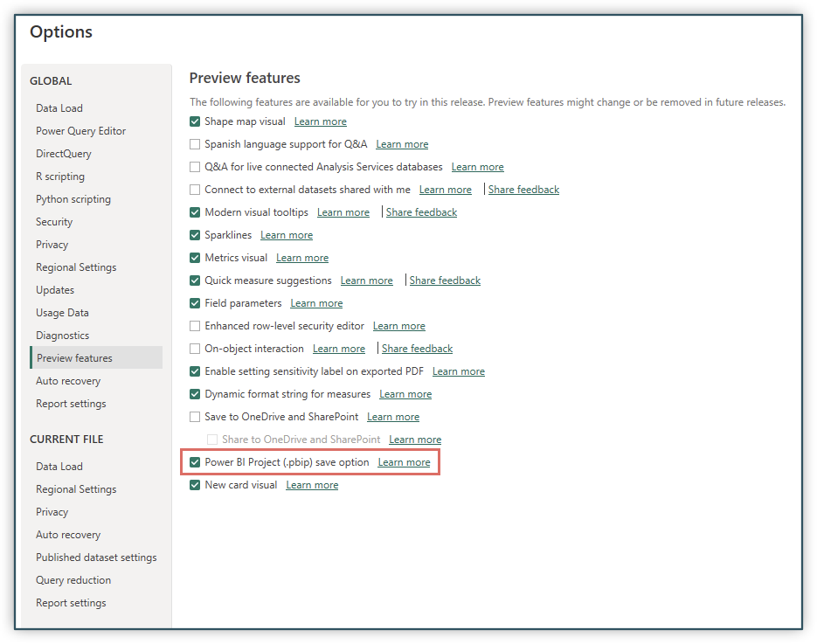Open Learn more for row-level security editor

[x=399, y=326]
